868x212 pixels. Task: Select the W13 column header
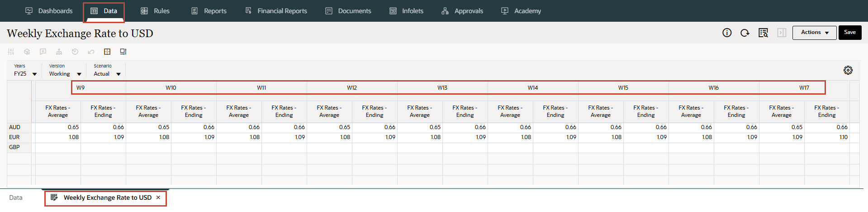pos(442,88)
